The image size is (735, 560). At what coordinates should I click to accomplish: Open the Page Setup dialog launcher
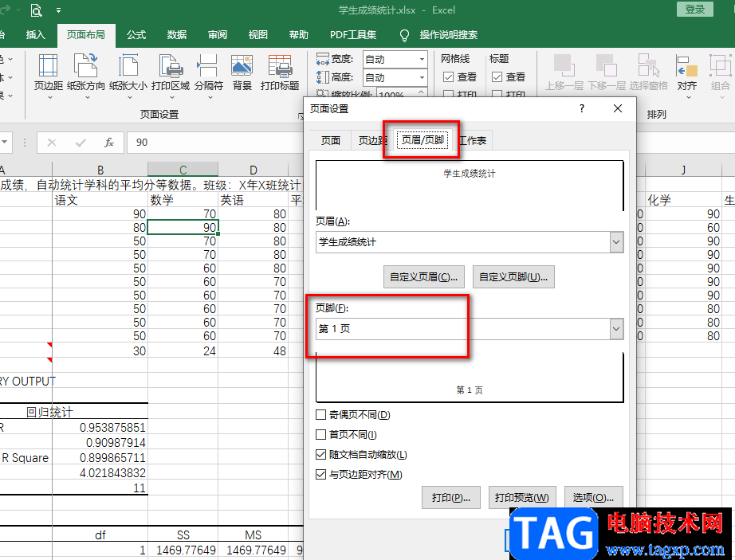pyautogui.click(x=301, y=116)
